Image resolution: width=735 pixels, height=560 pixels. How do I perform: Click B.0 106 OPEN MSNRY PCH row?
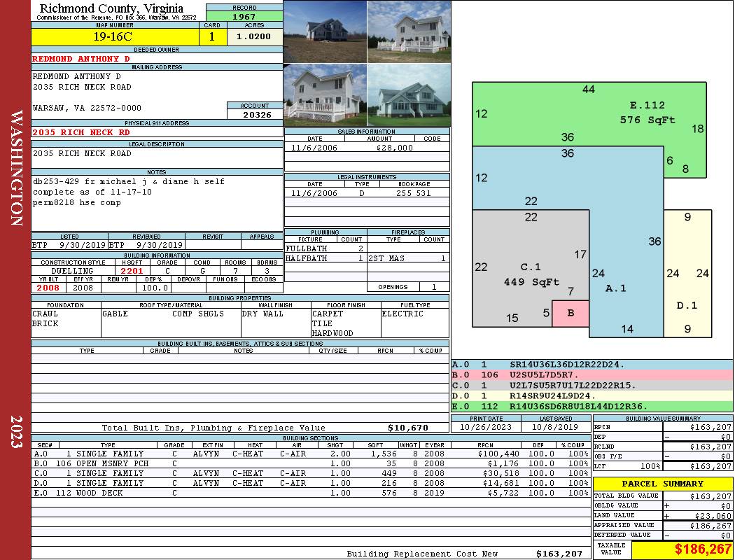(x=311, y=463)
